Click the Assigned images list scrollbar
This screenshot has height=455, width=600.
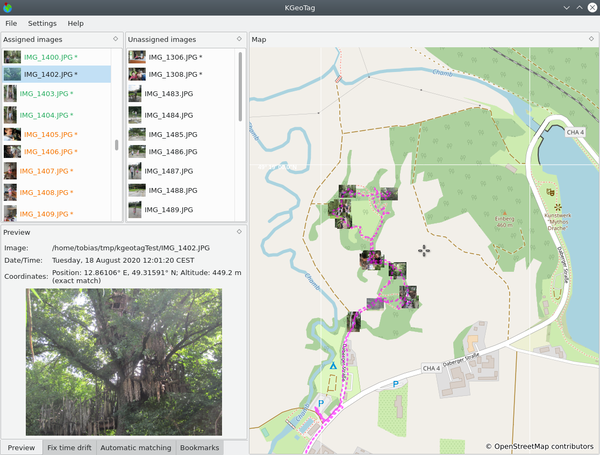[x=117, y=145]
